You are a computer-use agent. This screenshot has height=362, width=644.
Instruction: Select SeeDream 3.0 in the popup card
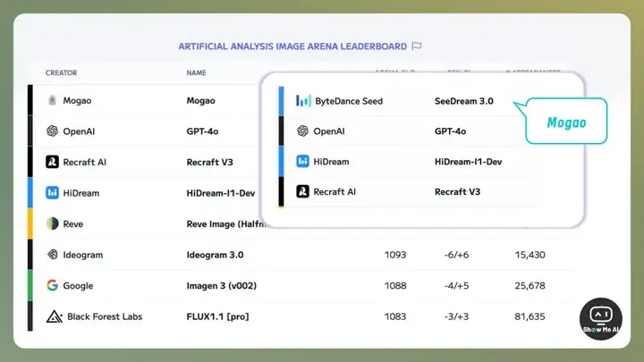(x=464, y=101)
